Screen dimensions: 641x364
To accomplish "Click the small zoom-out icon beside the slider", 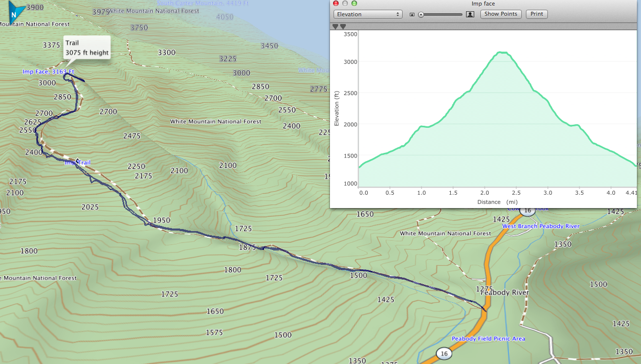I will coord(412,14).
